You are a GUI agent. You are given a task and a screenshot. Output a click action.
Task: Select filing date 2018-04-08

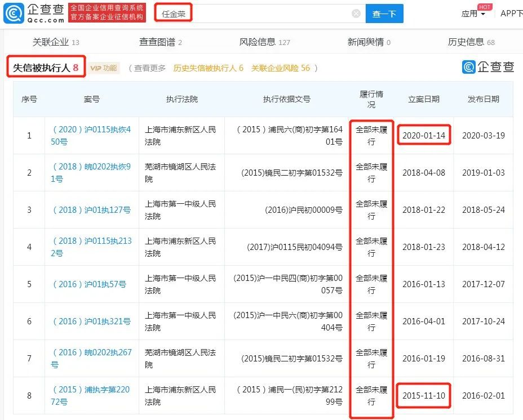424,173
